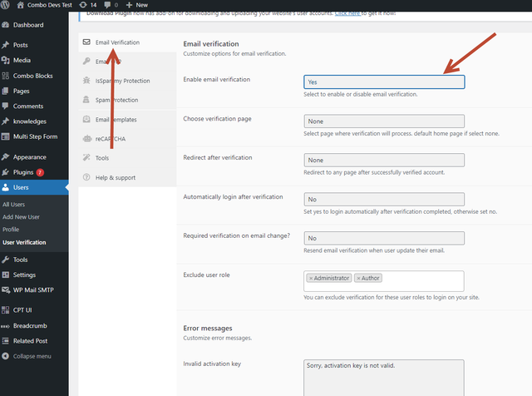532x396 pixels.
Task: Open Redirect after verification dropdown
Action: (x=384, y=160)
